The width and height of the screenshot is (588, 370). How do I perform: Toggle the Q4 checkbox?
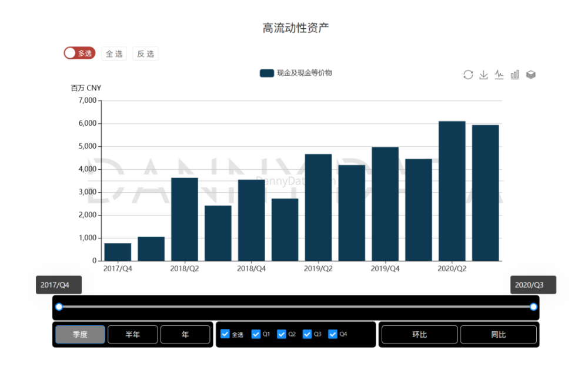(333, 334)
